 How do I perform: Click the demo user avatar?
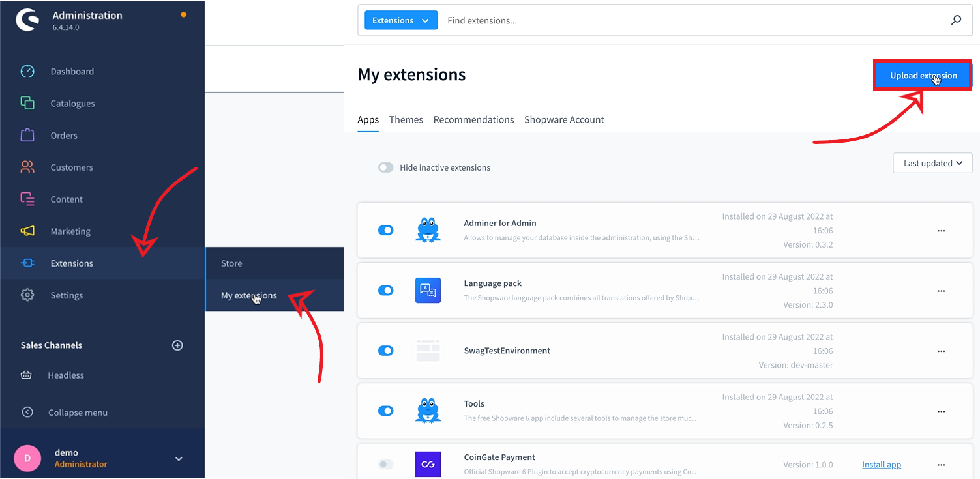(x=27, y=458)
